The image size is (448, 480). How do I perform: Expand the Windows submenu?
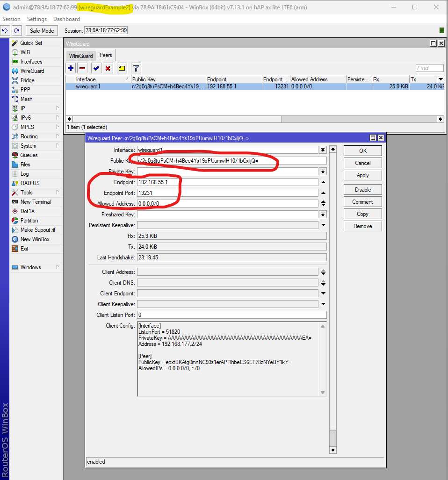coord(58,267)
